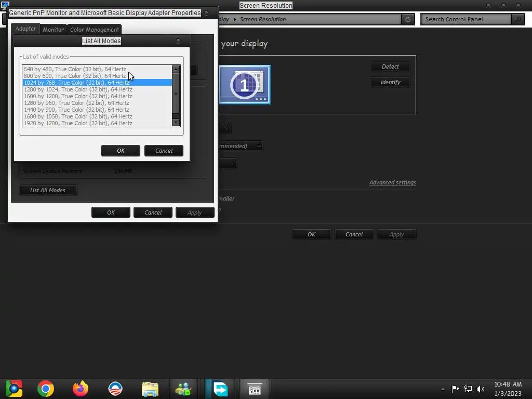Click the modes list scroll up arrow
This screenshot has width=532, height=399.
point(176,69)
